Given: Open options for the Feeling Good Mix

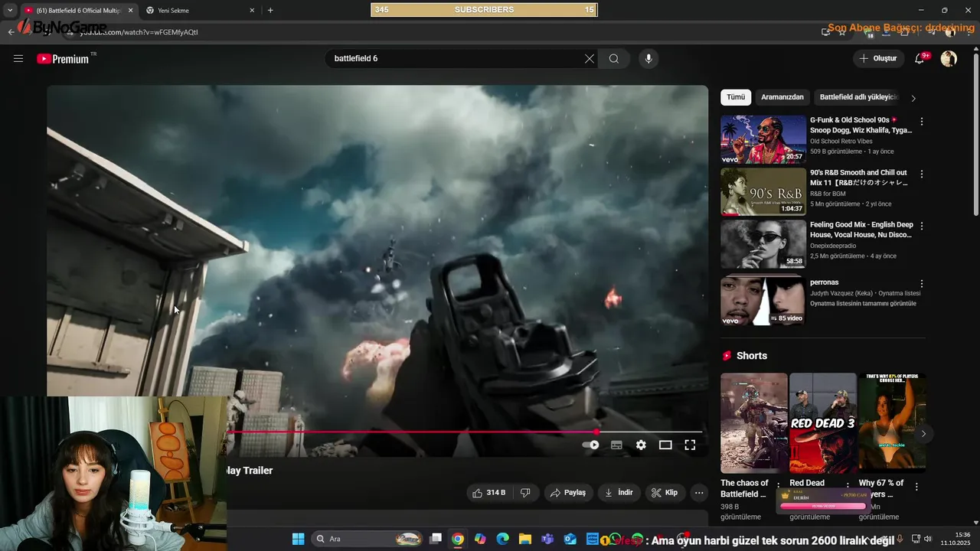Looking at the screenshot, I should (x=922, y=226).
